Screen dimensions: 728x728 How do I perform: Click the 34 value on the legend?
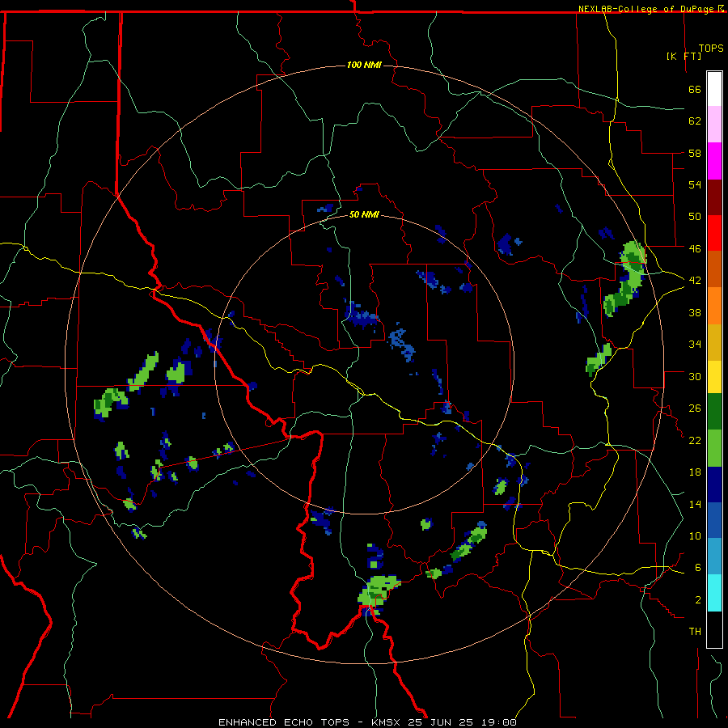pos(695,345)
